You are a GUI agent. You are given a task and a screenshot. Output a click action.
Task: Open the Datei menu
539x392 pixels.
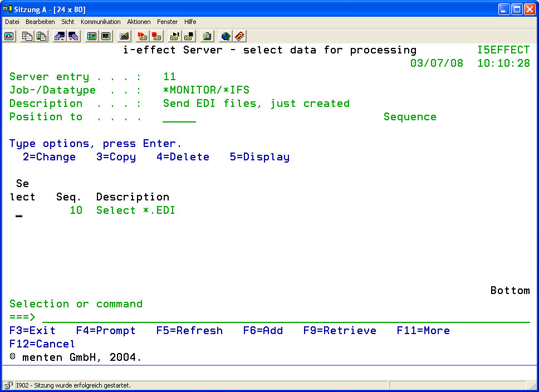[x=12, y=22]
